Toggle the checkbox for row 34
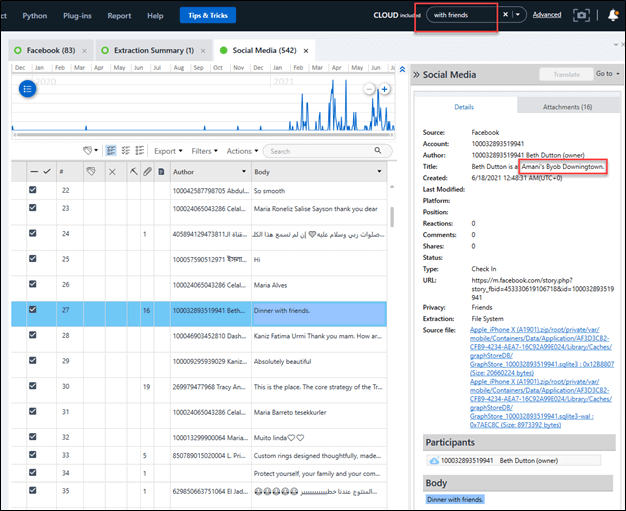Image resolution: width=626 pixels, height=511 pixels. pyautogui.click(x=32, y=472)
